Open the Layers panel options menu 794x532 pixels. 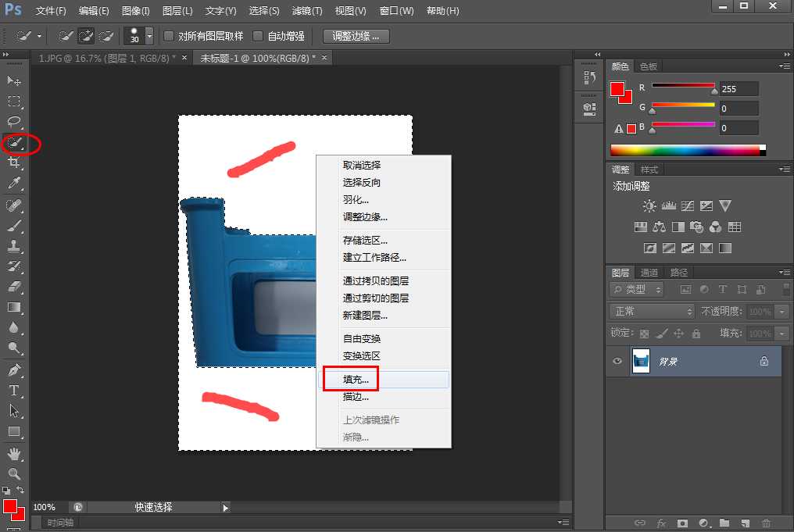[x=785, y=273]
